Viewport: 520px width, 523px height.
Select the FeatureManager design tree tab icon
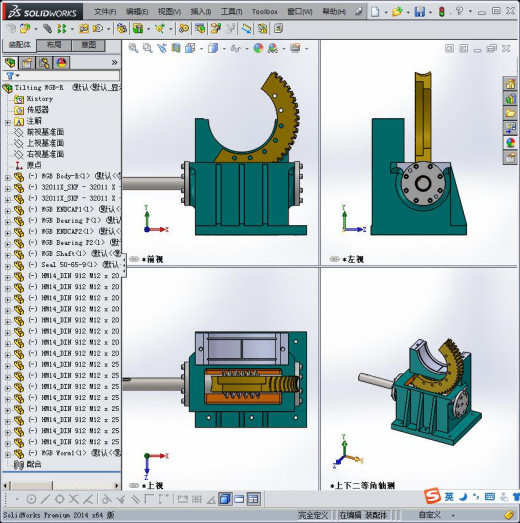coord(10,63)
